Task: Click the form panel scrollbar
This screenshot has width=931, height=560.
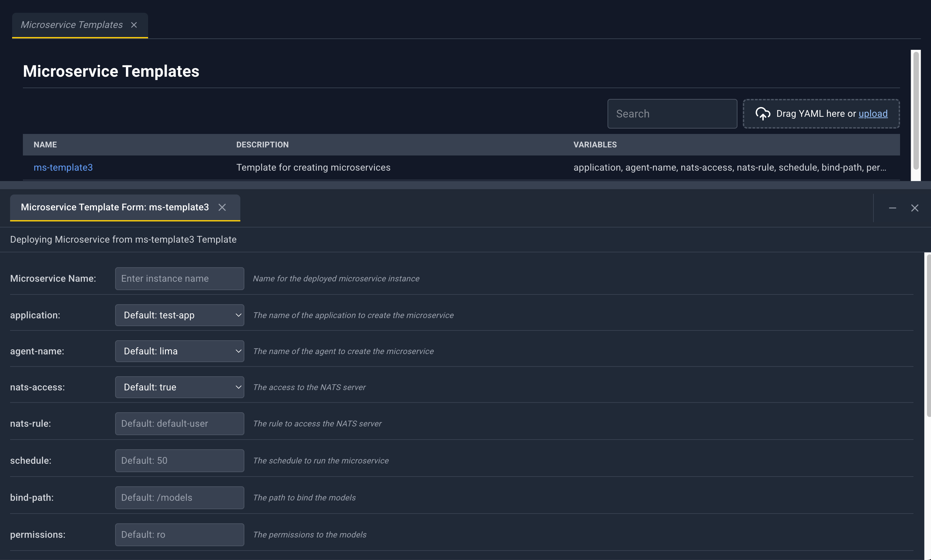Action: click(x=928, y=335)
